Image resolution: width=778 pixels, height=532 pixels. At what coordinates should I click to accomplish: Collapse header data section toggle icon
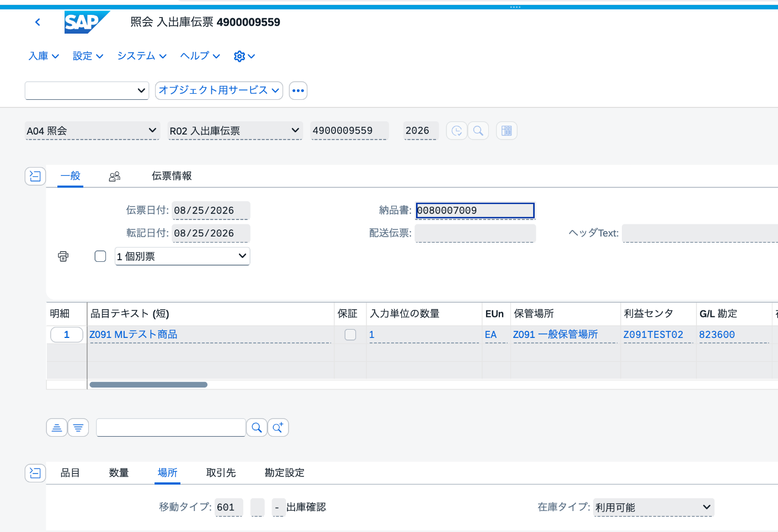(x=35, y=176)
